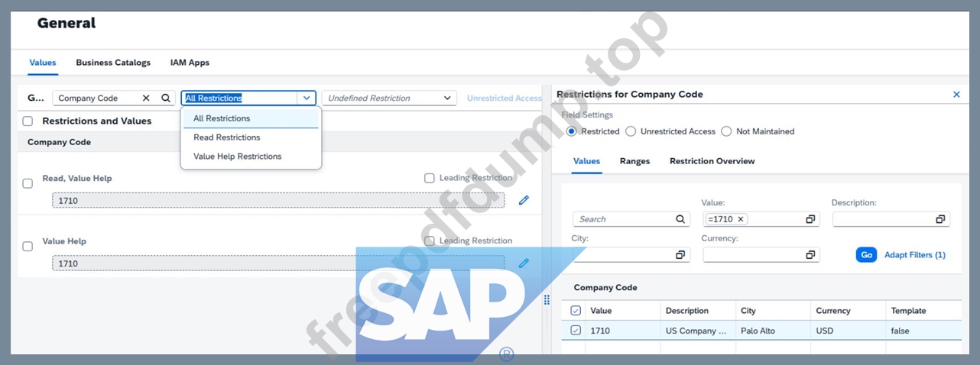Select the Not Maintained radio button

point(726,131)
